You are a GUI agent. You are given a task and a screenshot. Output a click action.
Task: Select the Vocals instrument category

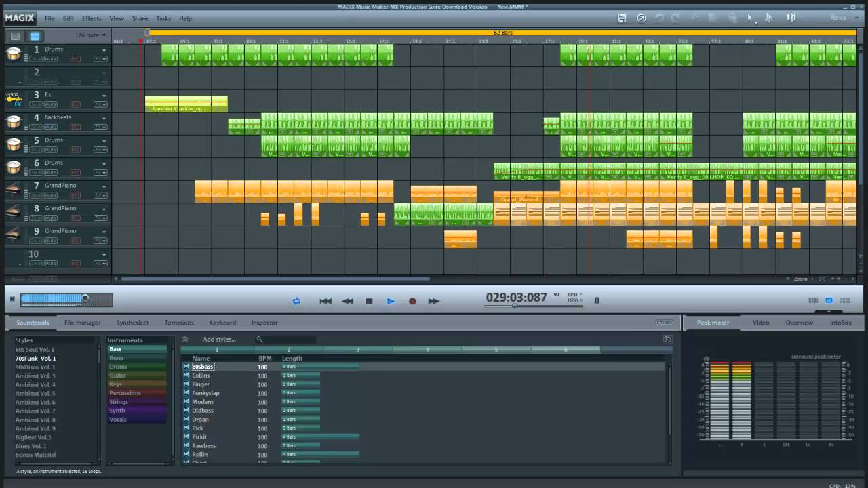tap(137, 420)
